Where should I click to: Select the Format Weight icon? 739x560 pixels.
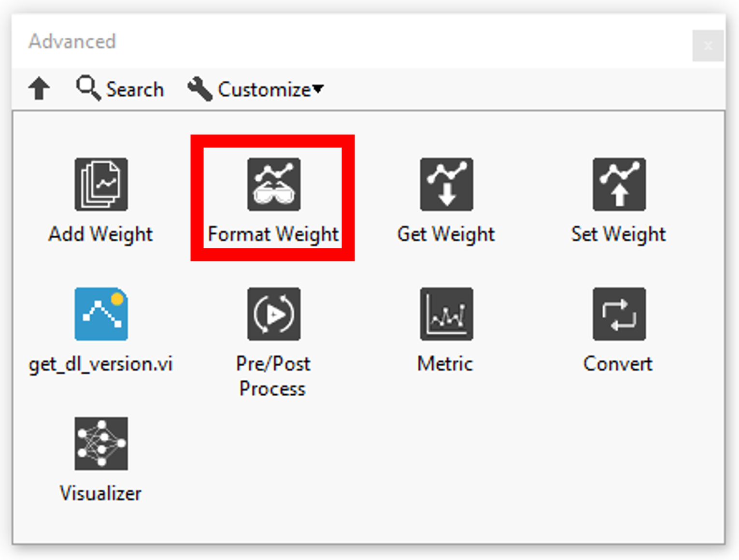point(274,184)
